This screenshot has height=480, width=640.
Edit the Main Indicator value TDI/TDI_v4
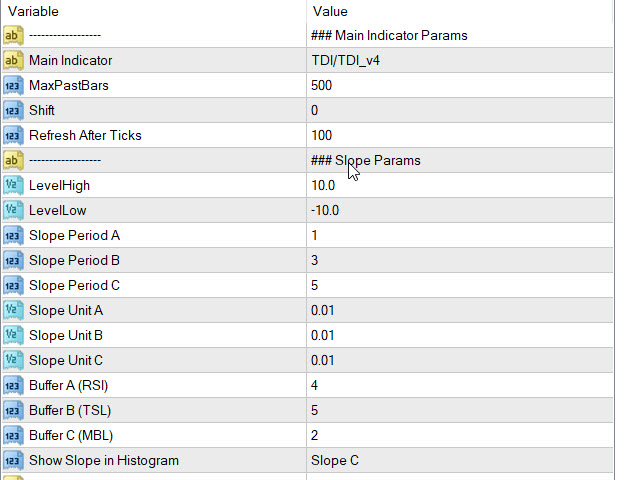coord(460,60)
